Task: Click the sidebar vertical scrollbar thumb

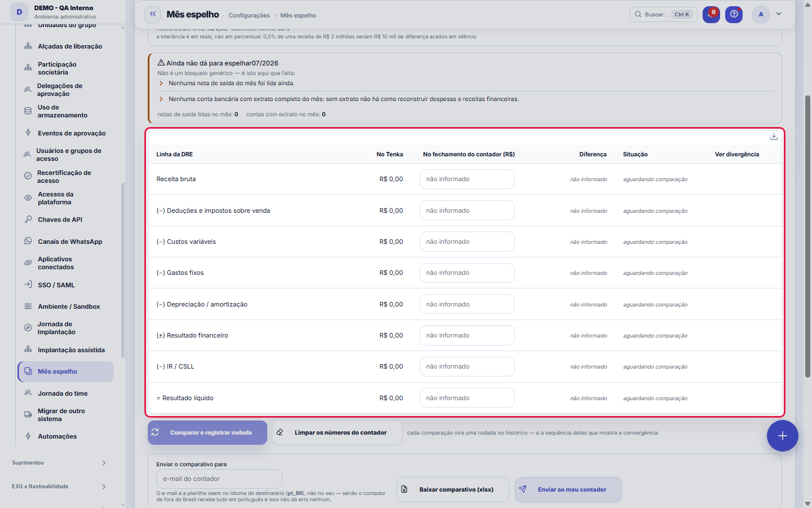Action: click(123, 270)
